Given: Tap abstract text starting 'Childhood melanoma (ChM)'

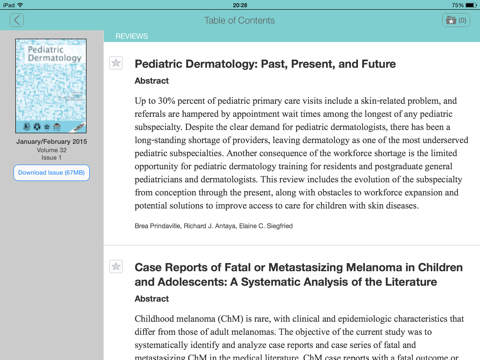Looking at the screenshot, I should click(x=299, y=337).
